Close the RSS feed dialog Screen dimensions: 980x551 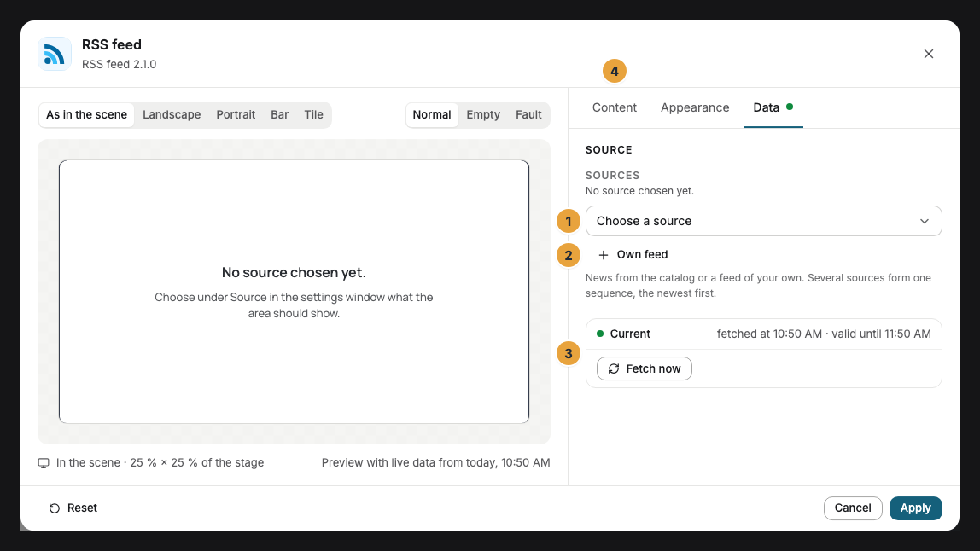[928, 54]
